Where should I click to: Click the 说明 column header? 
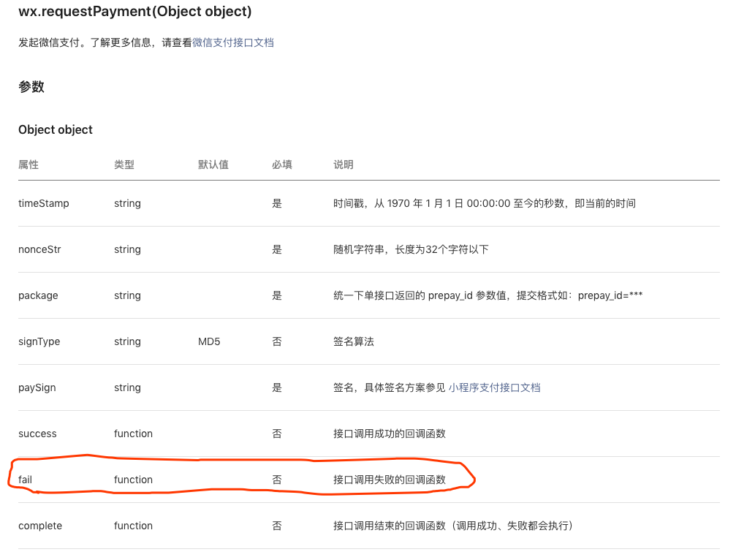pos(343,164)
